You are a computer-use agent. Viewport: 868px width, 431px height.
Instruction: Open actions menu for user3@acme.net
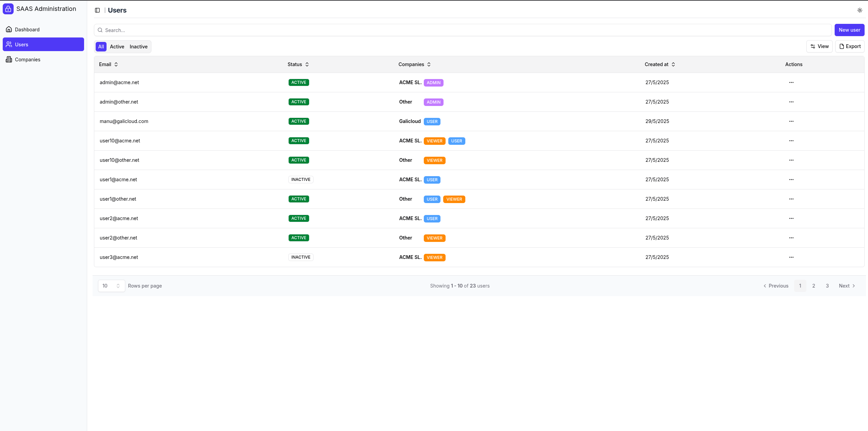pos(791,257)
